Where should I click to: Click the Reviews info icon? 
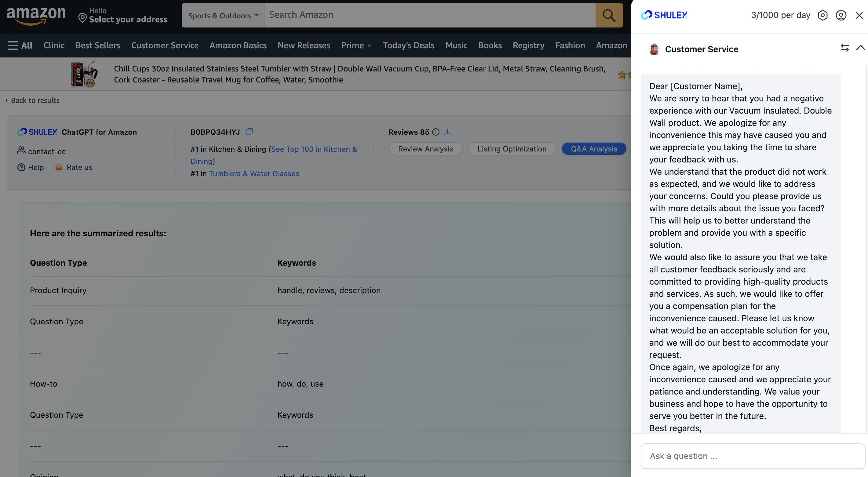click(436, 132)
